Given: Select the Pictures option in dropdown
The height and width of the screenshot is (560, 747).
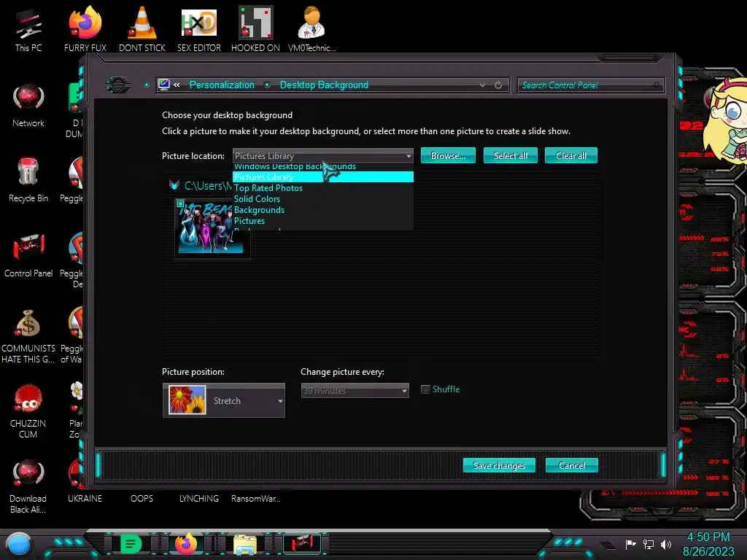Looking at the screenshot, I should tap(322, 221).
